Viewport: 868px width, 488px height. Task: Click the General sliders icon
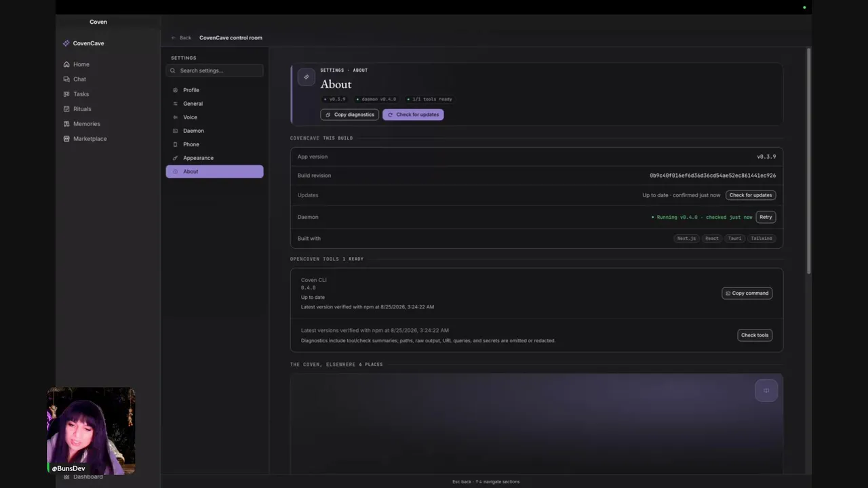click(176, 104)
